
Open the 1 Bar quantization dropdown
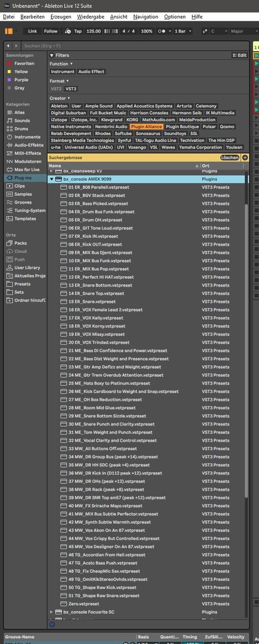[184, 31]
